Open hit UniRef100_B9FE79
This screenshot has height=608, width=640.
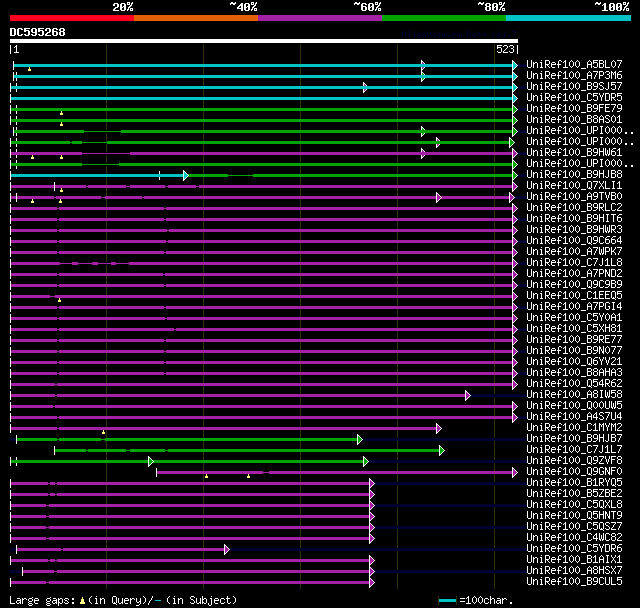pyautogui.click(x=574, y=109)
